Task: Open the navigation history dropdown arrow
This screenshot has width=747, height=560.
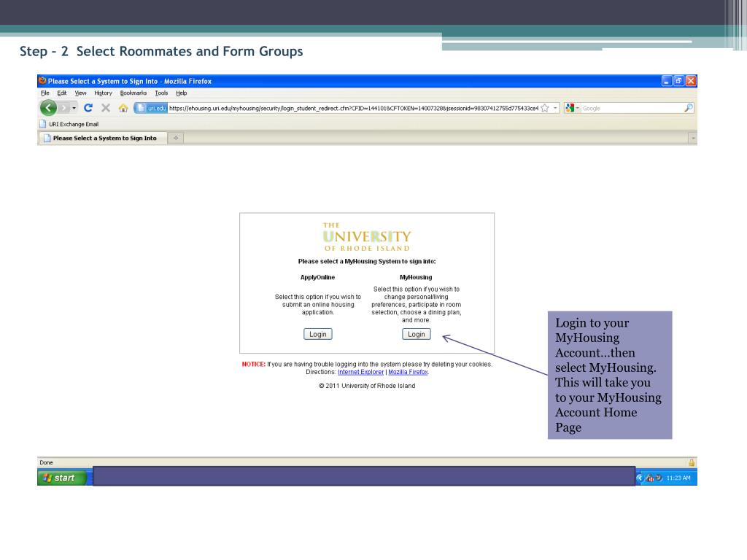Action: pos(74,108)
